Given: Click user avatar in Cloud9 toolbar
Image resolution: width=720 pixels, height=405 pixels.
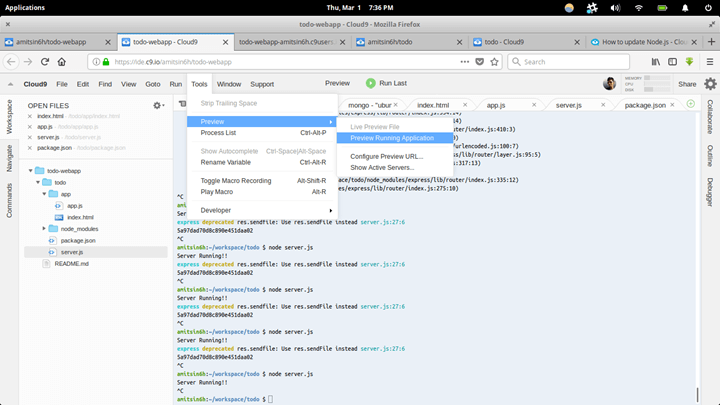Looking at the screenshot, I should point(609,84).
